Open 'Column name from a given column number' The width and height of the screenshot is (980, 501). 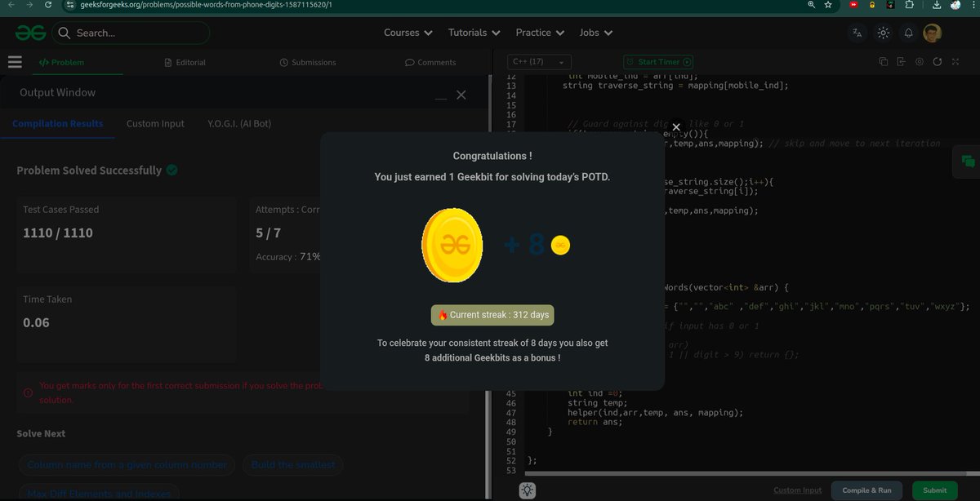click(127, 465)
